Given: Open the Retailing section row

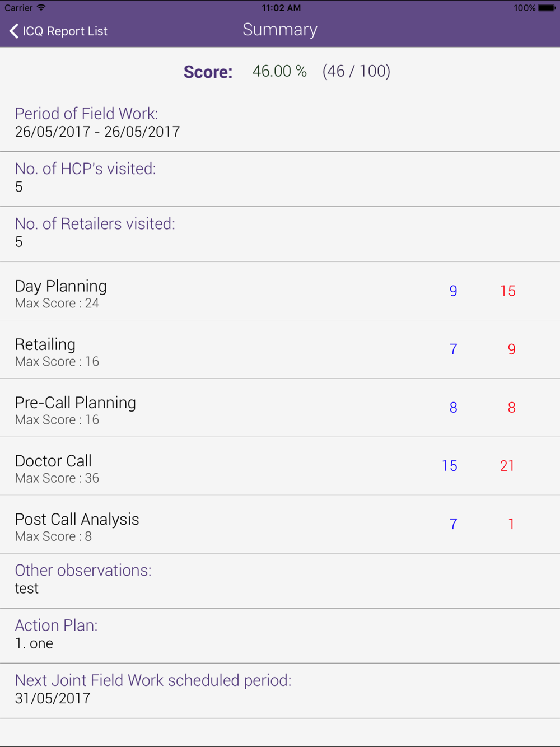Looking at the screenshot, I should coord(280,349).
